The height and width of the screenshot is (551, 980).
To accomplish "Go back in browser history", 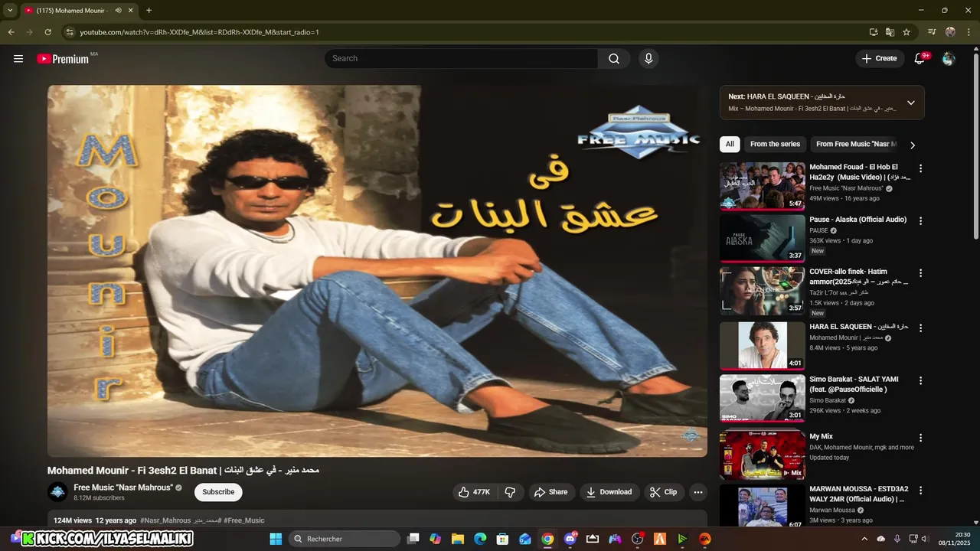I will pyautogui.click(x=11, y=32).
